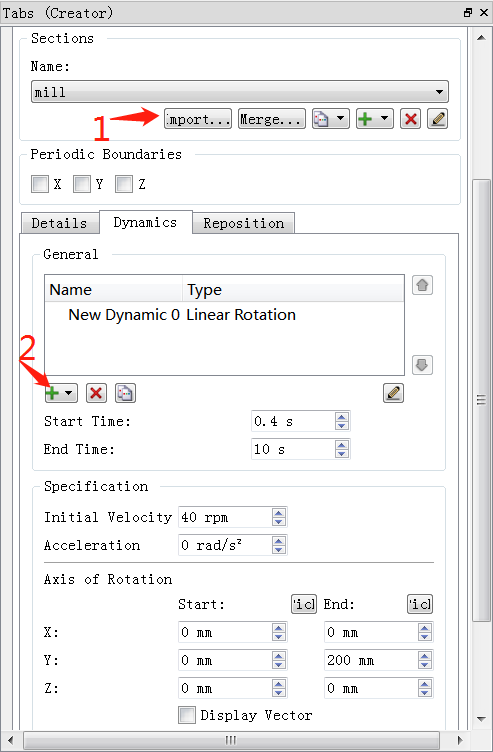
Task: Click the horizontal scrollbar right arrow
Action: (x=460, y=740)
